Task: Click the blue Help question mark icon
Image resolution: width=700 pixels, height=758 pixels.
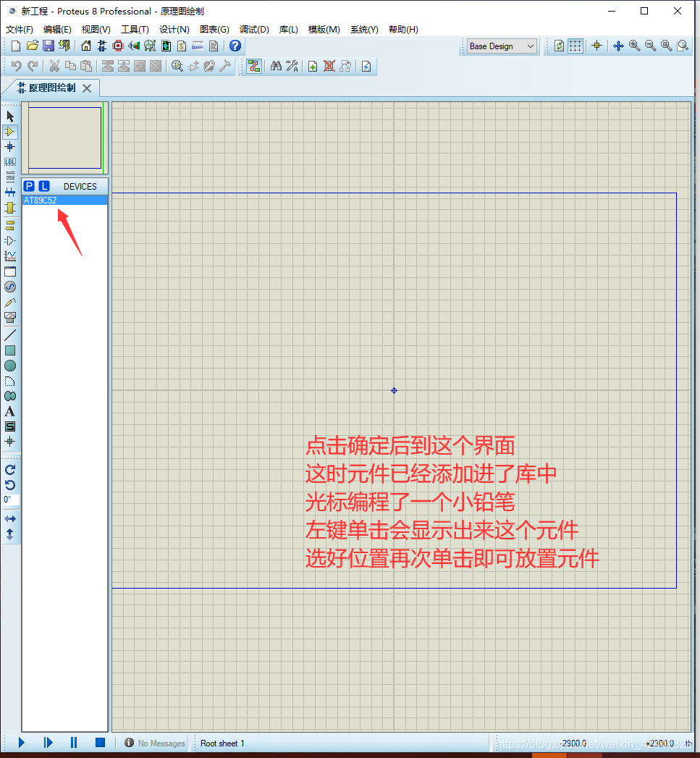Action: pos(235,46)
